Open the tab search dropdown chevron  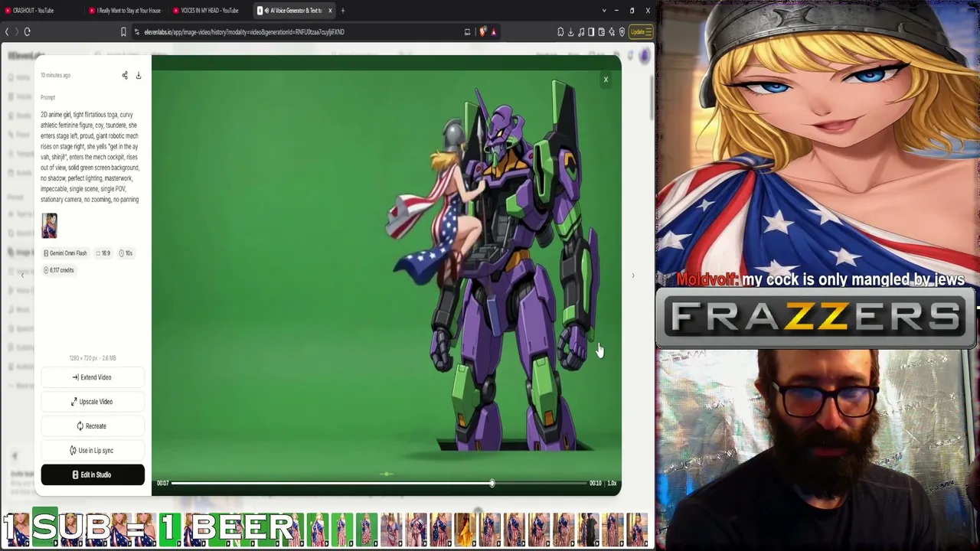coord(604,11)
